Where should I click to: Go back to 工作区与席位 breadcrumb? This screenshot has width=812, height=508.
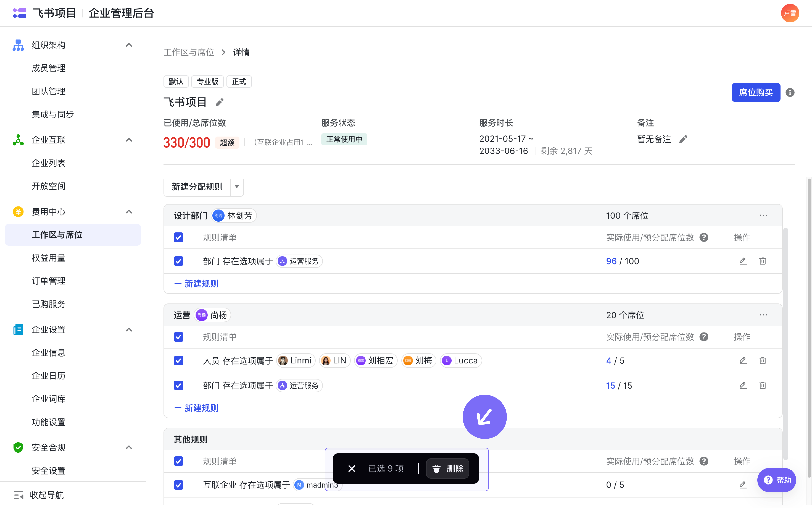click(x=189, y=52)
